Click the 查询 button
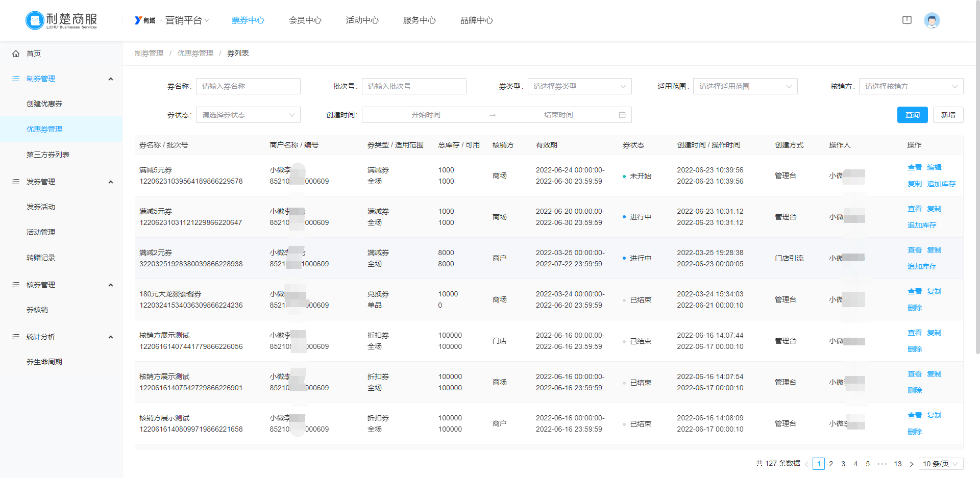The image size is (980, 478). (x=913, y=115)
